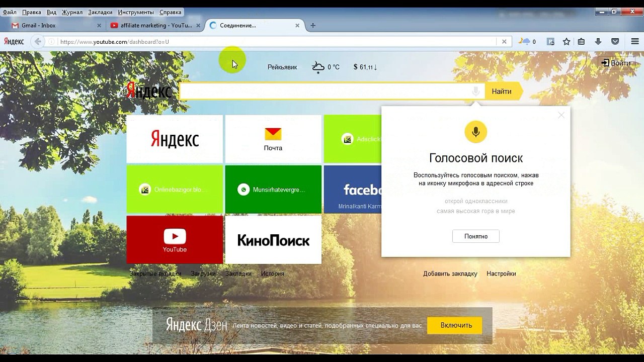The image size is (644, 362).
Task: Click the самая высокая гора в мире example
Action: coord(476,211)
